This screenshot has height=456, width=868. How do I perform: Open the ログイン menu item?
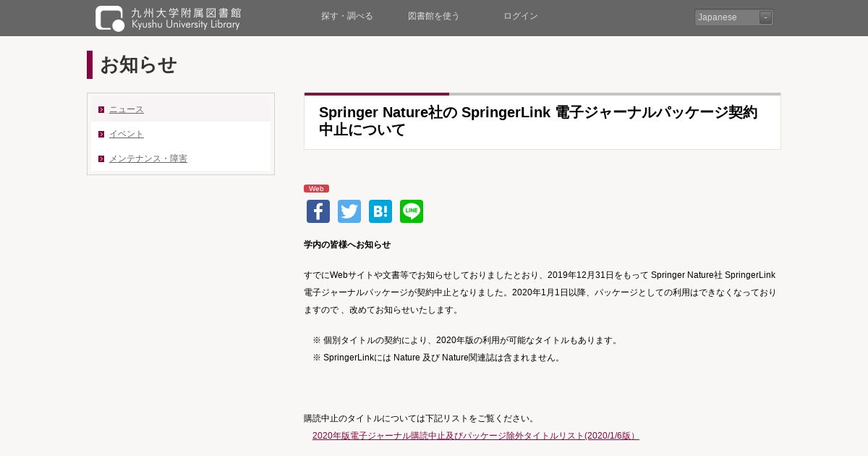pos(521,17)
